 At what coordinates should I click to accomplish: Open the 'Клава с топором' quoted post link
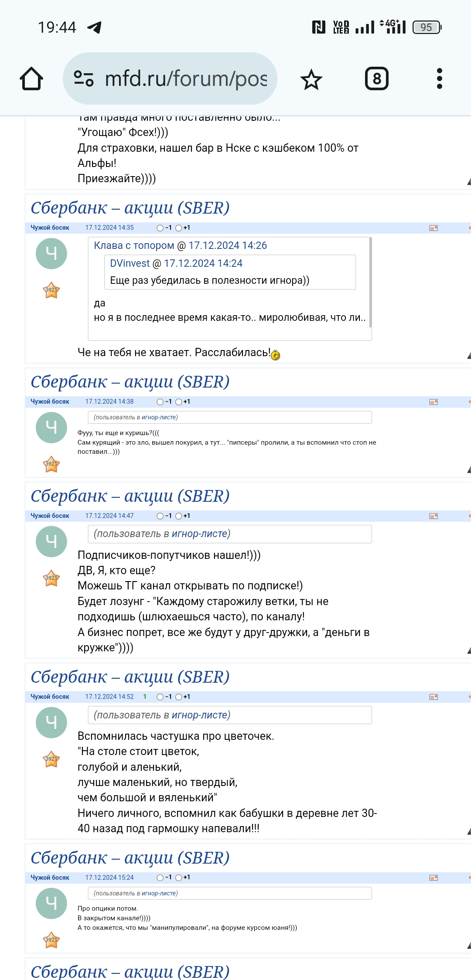point(134,245)
